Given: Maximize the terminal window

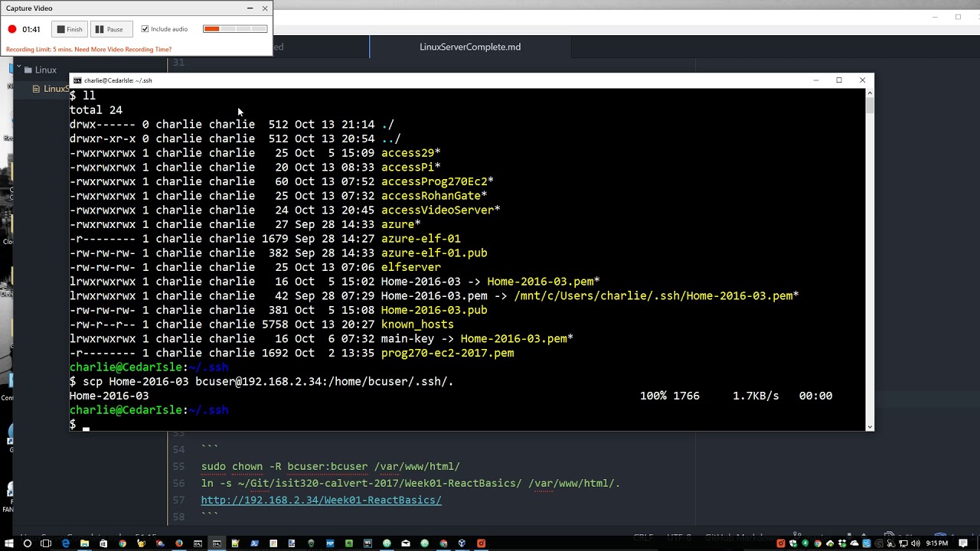Looking at the screenshot, I should coord(839,80).
